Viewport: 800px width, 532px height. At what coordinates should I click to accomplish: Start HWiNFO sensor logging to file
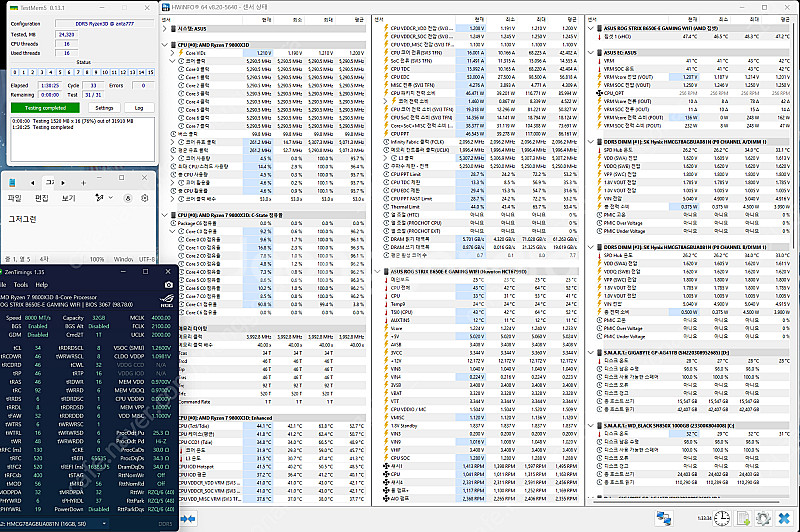[x=743, y=519]
